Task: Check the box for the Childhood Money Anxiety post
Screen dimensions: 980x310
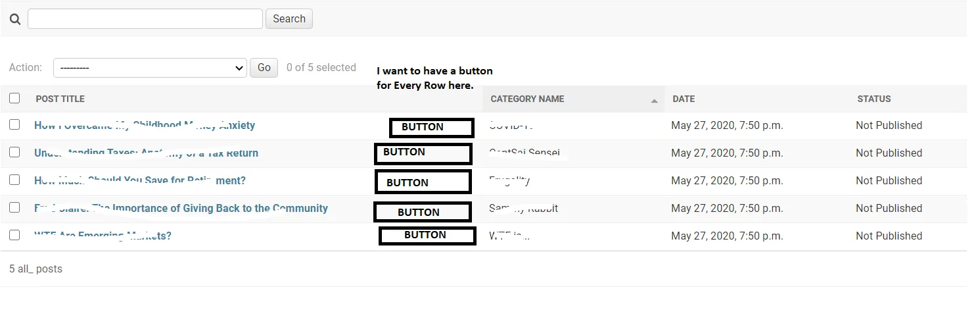Action: 14,124
